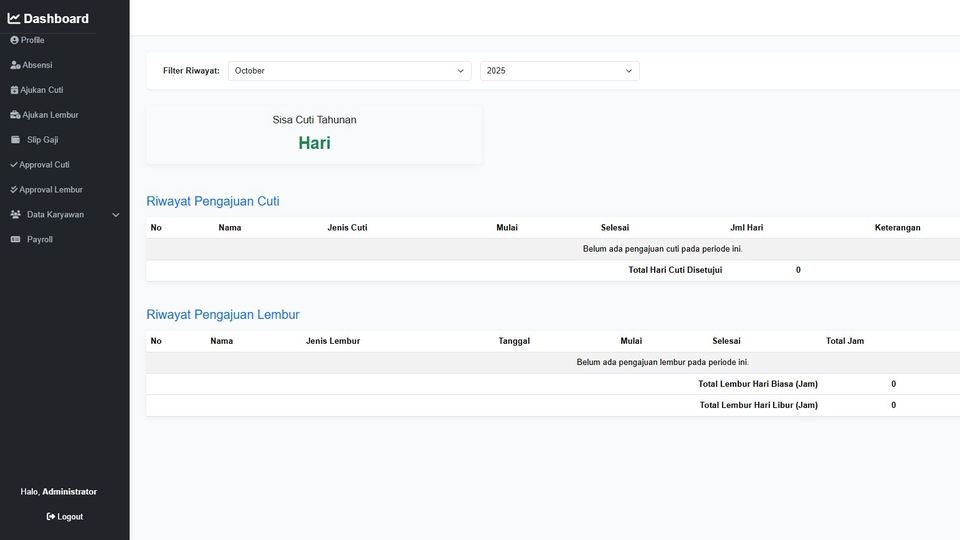Click the Dashboard chart icon
Image resolution: width=960 pixels, height=540 pixels.
14,19
